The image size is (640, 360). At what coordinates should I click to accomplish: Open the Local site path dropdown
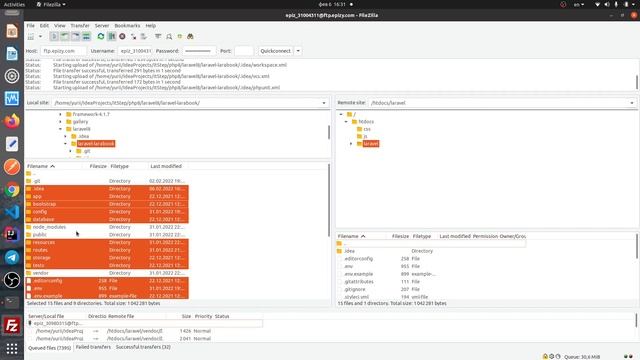click(324, 103)
